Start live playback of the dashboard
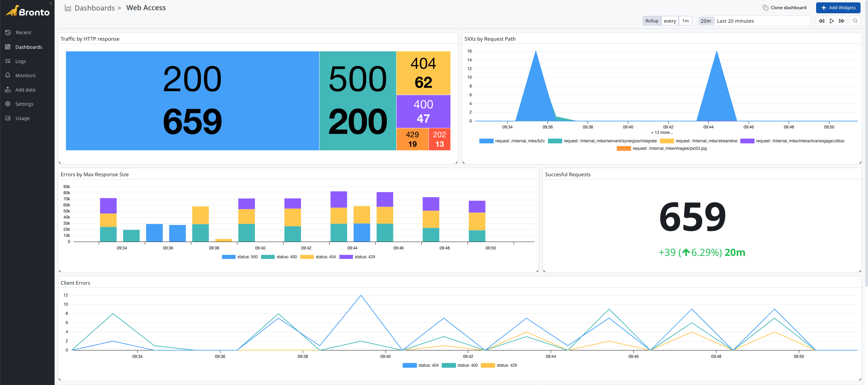The height and width of the screenshot is (385, 868). 831,21
